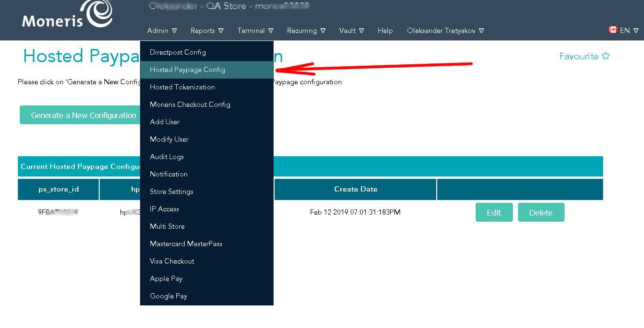644x328 pixels.
Task: Choose IP Access from the menu
Action: [x=207, y=209]
